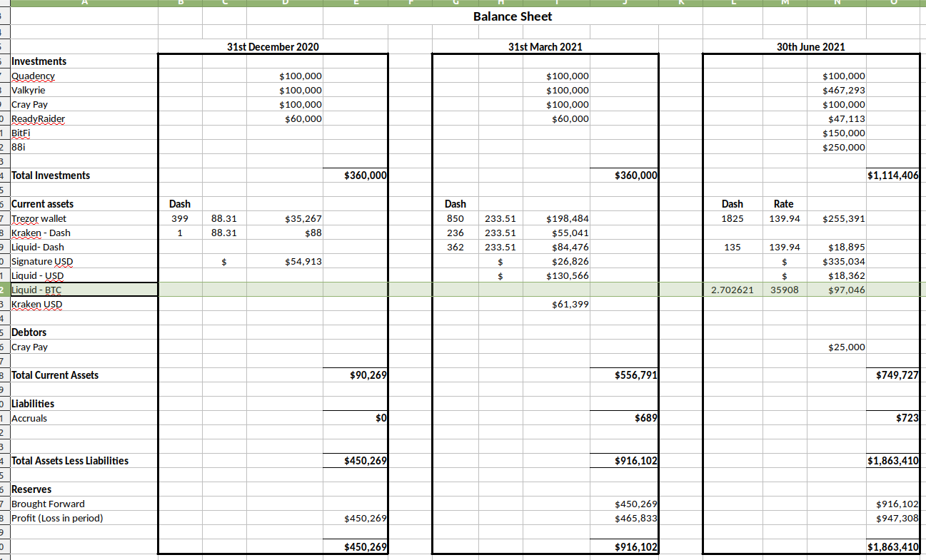Click the Rate column heading
This screenshot has height=560, width=926.
pos(783,204)
